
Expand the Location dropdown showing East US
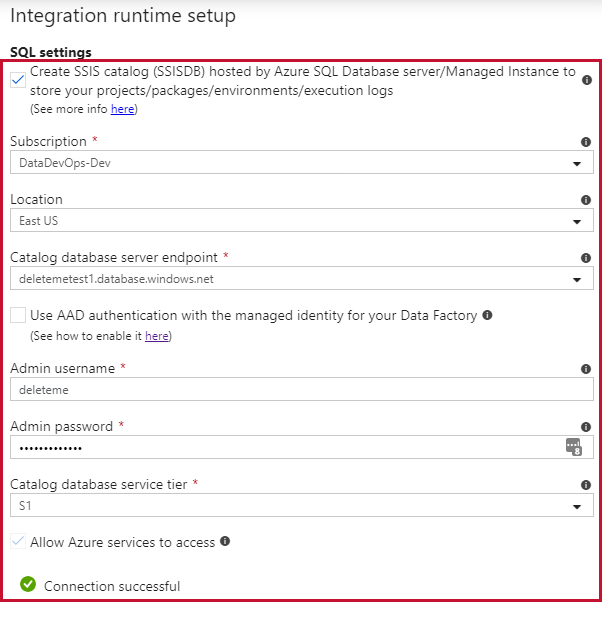click(301, 221)
